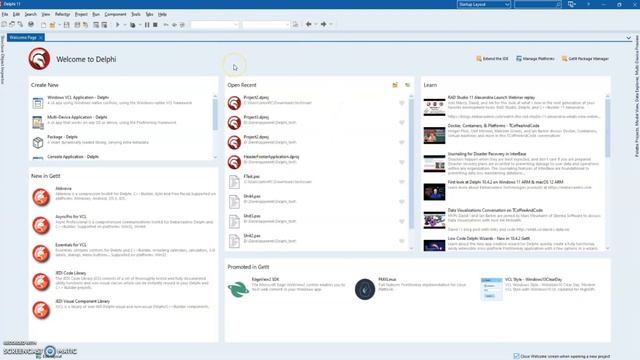Open dropdown next to Run Without Debugging icon
640x360 pixels.
click(140, 24)
